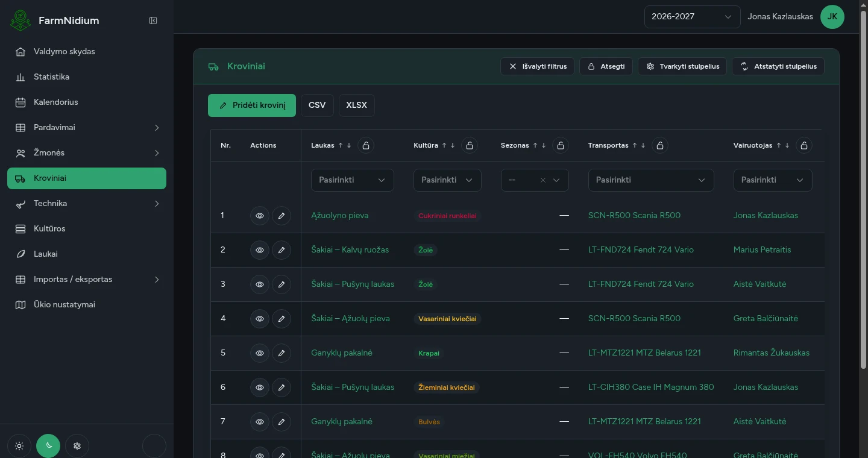
Task: View details of cargo row 2
Action: [x=260, y=250]
